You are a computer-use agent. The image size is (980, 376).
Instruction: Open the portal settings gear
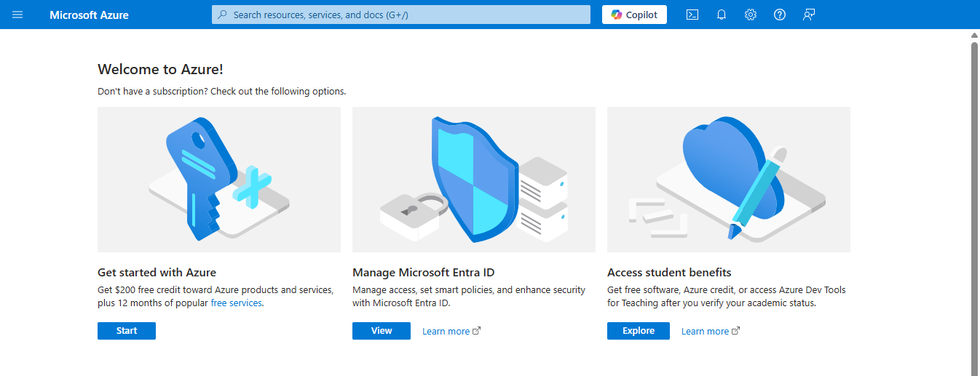pyautogui.click(x=751, y=15)
